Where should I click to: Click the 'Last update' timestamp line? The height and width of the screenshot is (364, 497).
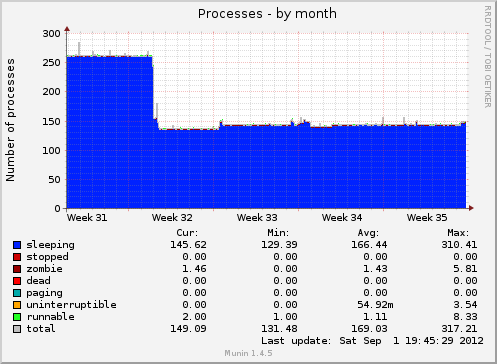coord(372,341)
